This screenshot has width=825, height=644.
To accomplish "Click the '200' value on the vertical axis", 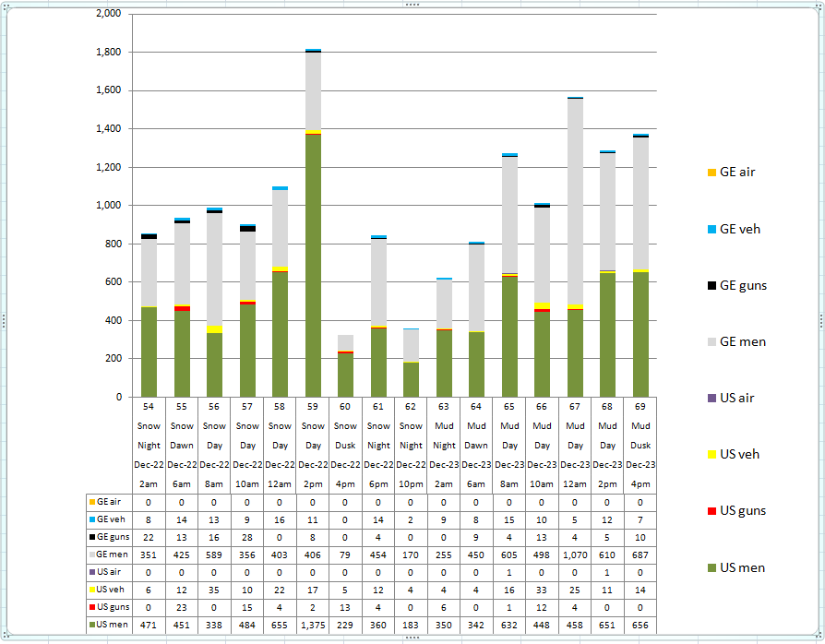I will 112,358.
